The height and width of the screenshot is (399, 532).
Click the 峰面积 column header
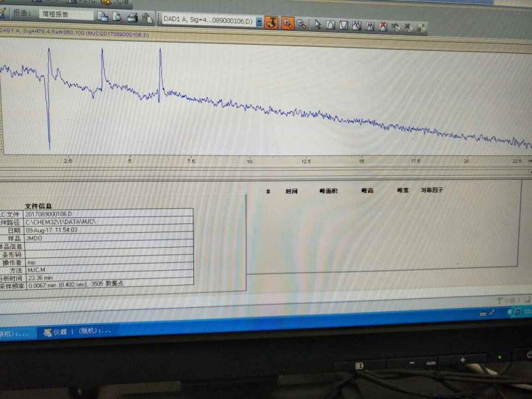[x=329, y=191]
